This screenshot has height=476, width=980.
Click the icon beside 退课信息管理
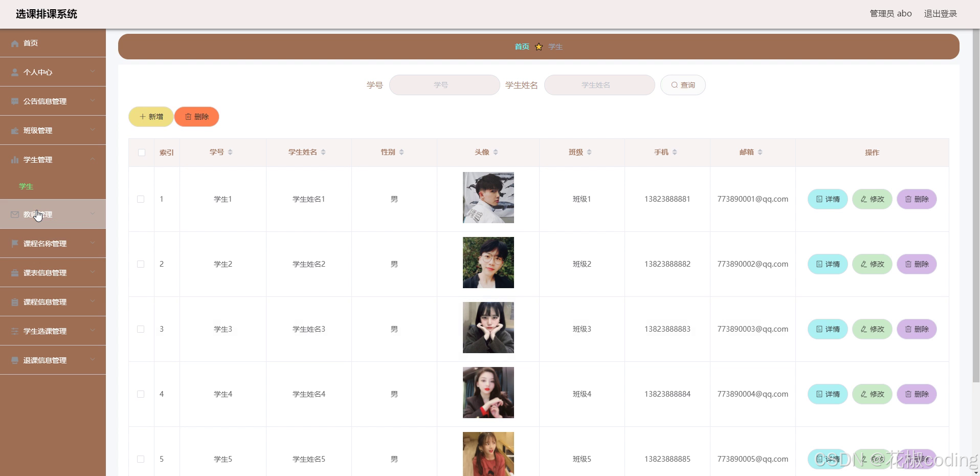(15, 360)
